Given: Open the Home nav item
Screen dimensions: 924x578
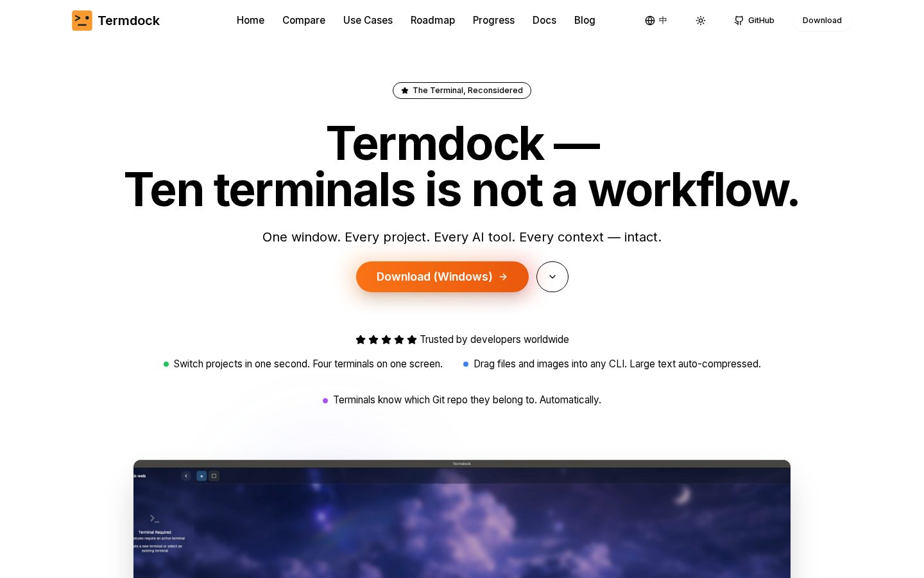Looking at the screenshot, I should (250, 21).
